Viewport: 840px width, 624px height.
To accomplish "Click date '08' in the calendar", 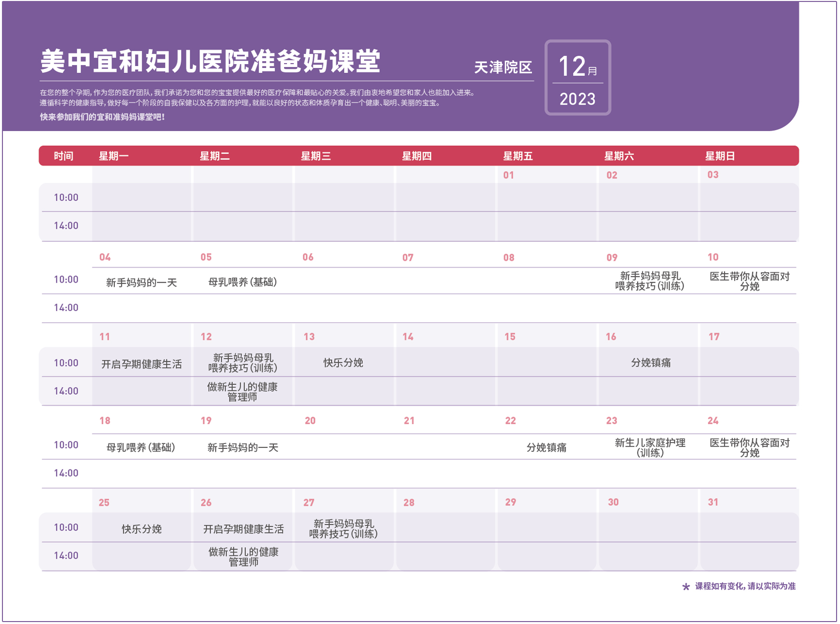I will point(509,258).
